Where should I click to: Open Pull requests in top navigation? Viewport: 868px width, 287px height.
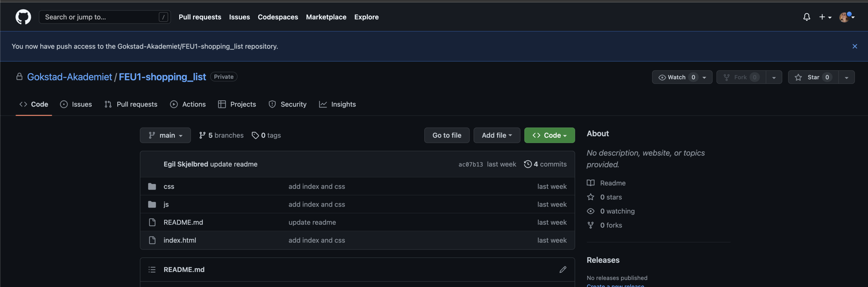200,17
